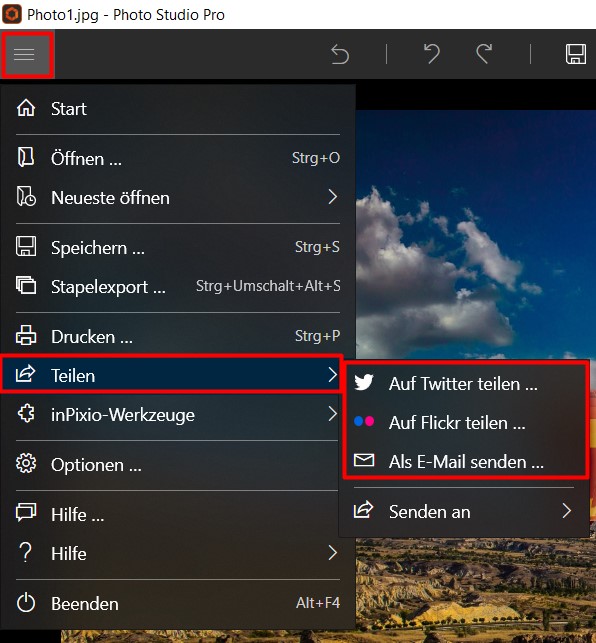Click the redo icon in toolbar
Screen dimensions: 596x643
click(x=484, y=55)
